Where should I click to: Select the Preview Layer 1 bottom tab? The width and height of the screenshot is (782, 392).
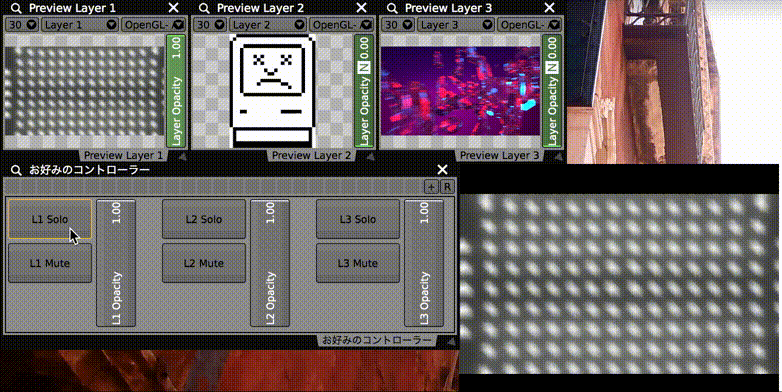(123, 156)
